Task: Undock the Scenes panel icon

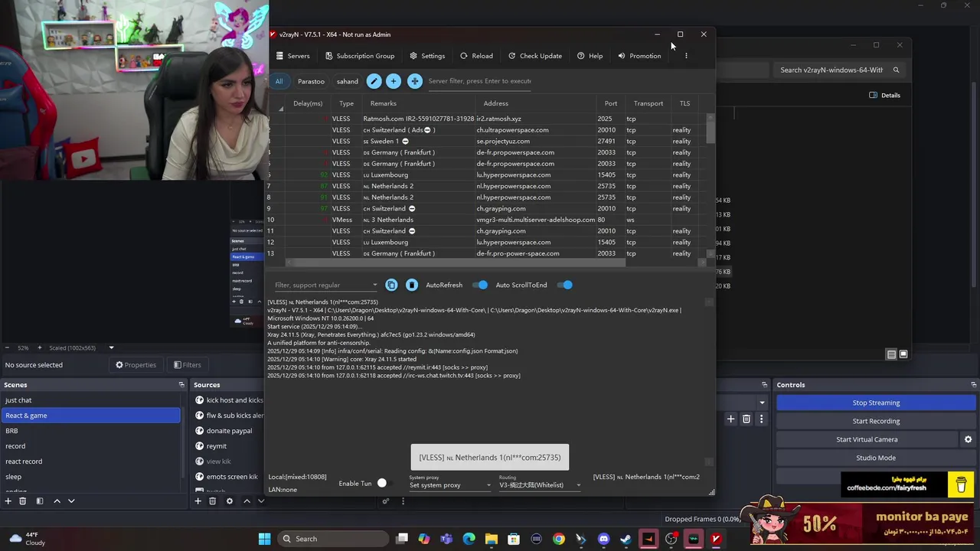Action: tap(181, 385)
